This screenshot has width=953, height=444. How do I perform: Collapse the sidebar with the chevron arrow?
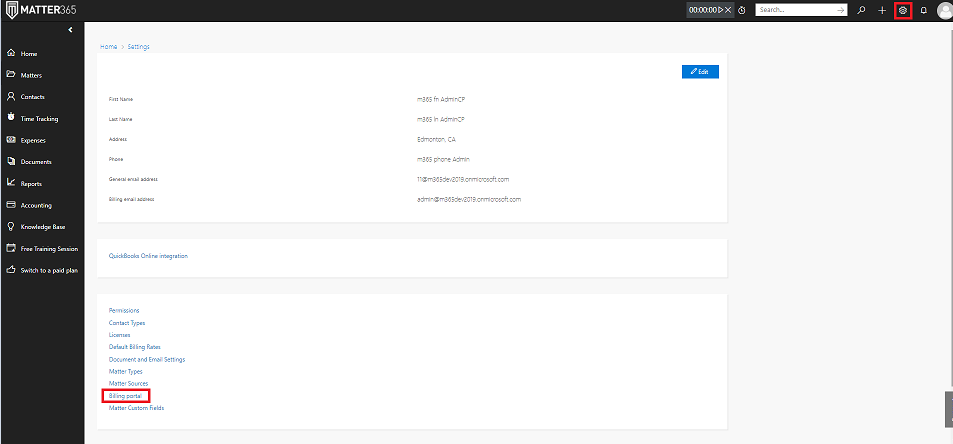[71, 30]
